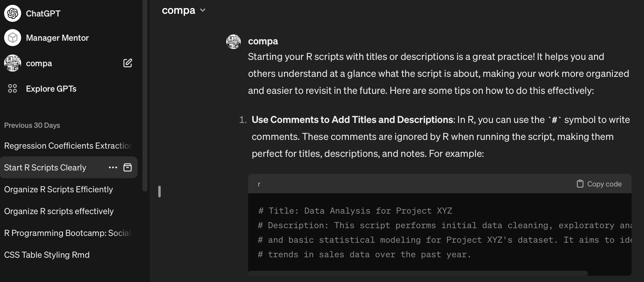Open R Programming Bootcamp: Social chat
The height and width of the screenshot is (282, 644).
click(67, 233)
